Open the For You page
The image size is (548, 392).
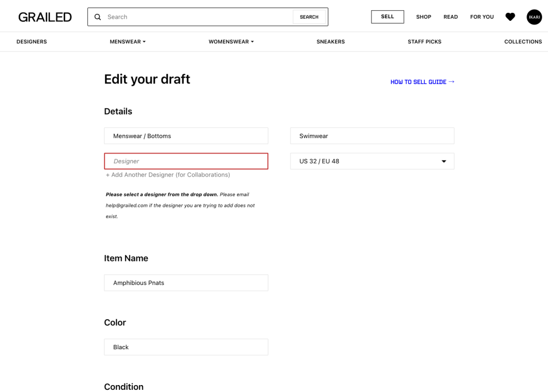(482, 17)
